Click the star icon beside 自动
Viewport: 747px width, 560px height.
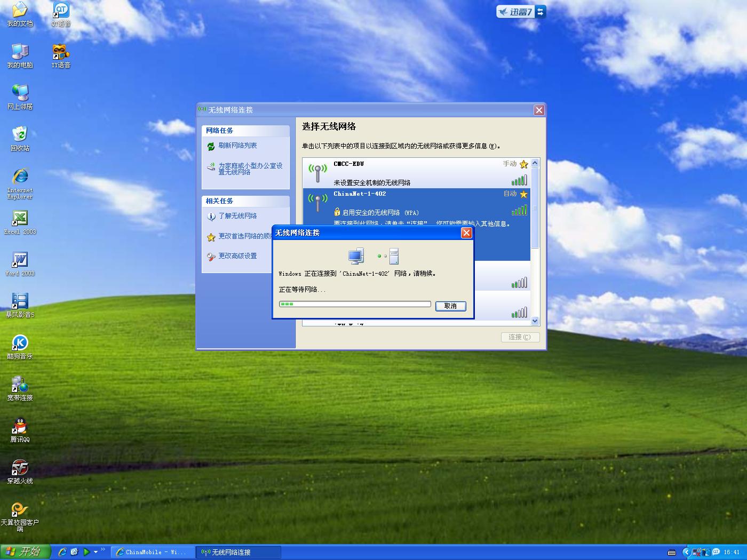point(523,194)
